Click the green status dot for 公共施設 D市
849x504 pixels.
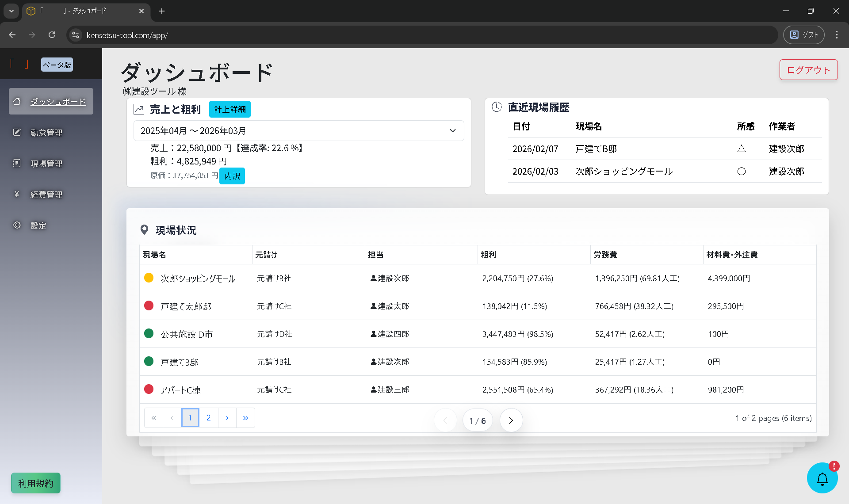point(149,333)
